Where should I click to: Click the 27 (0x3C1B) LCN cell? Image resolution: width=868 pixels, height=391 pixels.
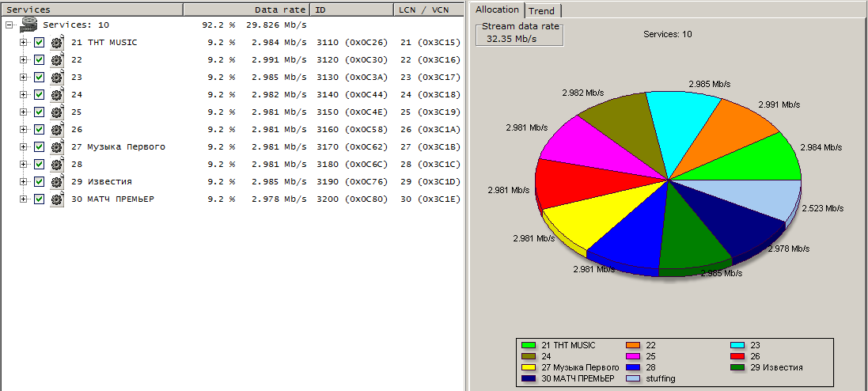click(430, 146)
